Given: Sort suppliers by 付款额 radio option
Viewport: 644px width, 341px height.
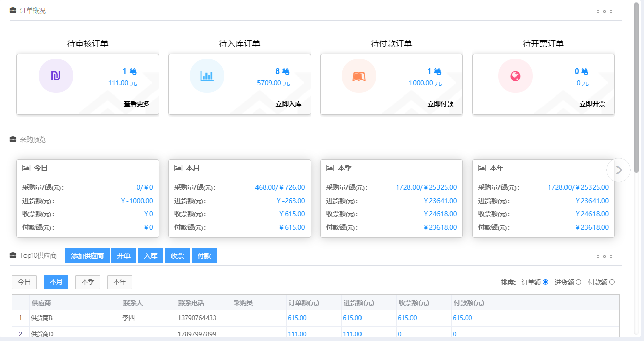Looking at the screenshot, I should pos(612,282).
